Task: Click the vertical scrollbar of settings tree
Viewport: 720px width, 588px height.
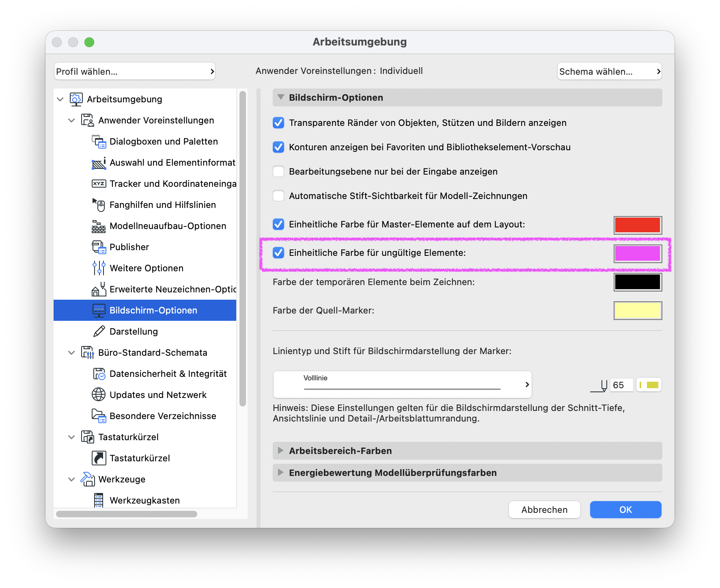Action: click(x=243, y=249)
